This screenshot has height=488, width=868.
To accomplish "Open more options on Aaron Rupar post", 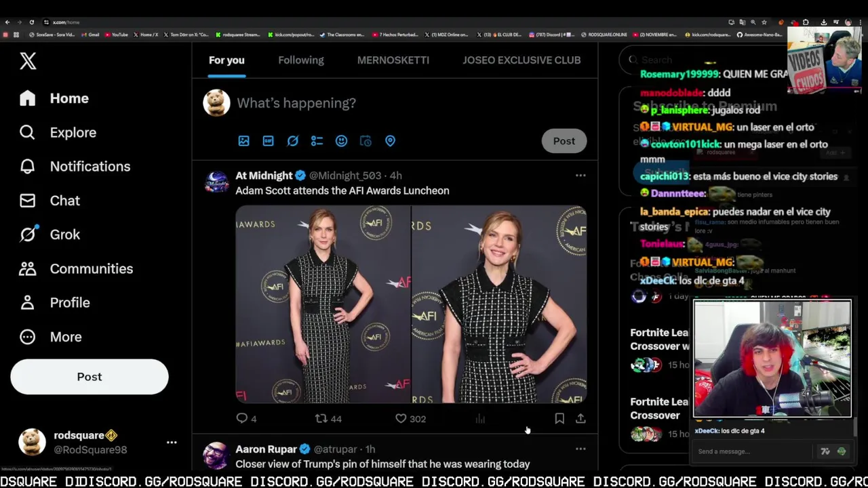I will click(x=580, y=449).
